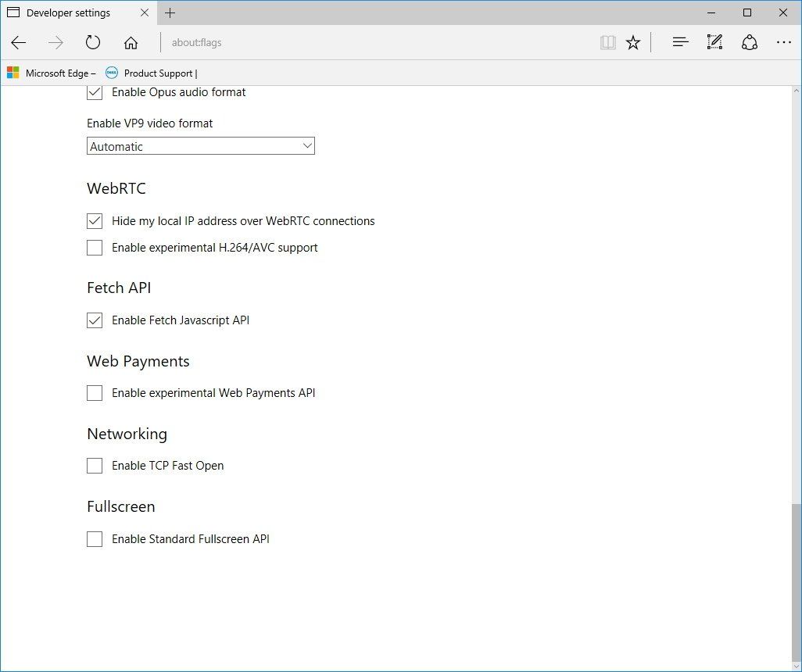Image resolution: width=802 pixels, height=672 pixels.
Task: Open a new browser tab
Action: pos(170,13)
